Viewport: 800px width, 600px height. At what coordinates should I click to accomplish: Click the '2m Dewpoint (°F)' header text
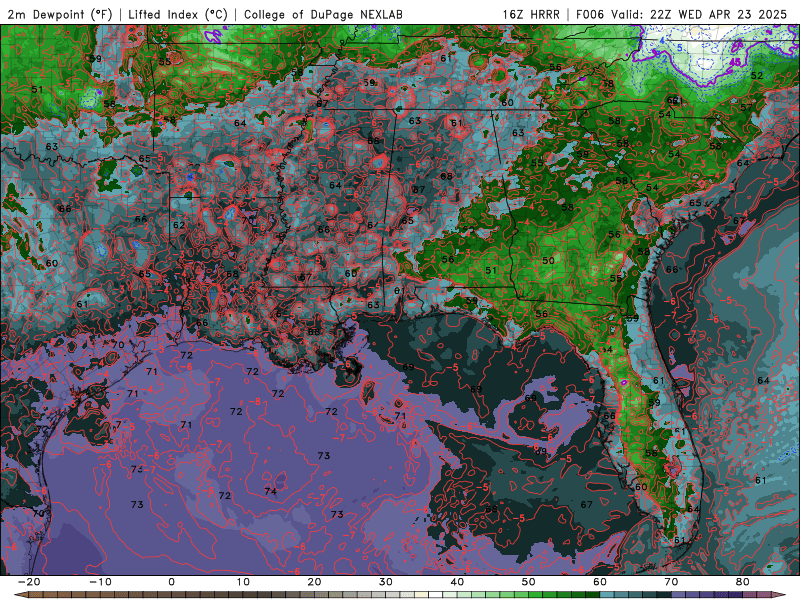click(59, 14)
